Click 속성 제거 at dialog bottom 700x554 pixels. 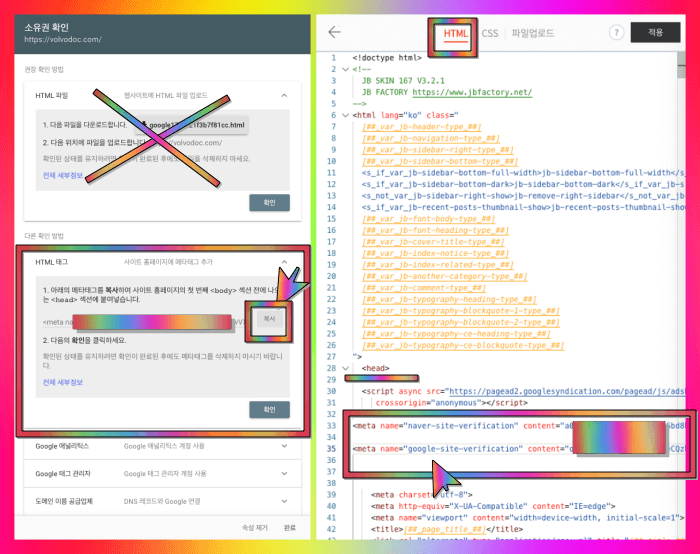(255, 528)
